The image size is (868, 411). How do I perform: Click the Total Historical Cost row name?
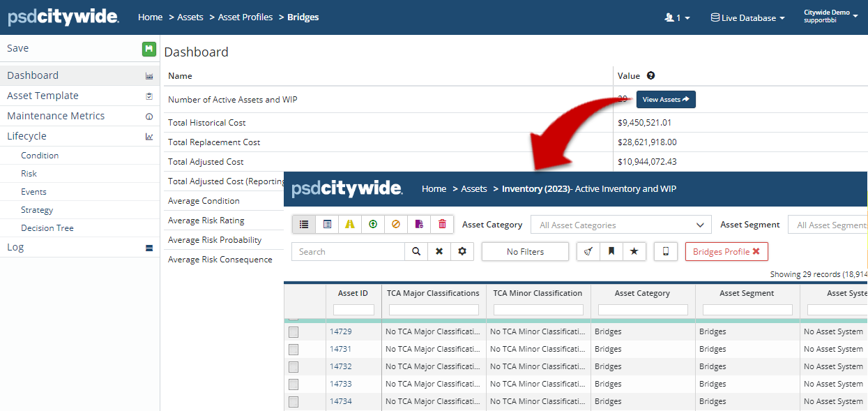(x=207, y=123)
